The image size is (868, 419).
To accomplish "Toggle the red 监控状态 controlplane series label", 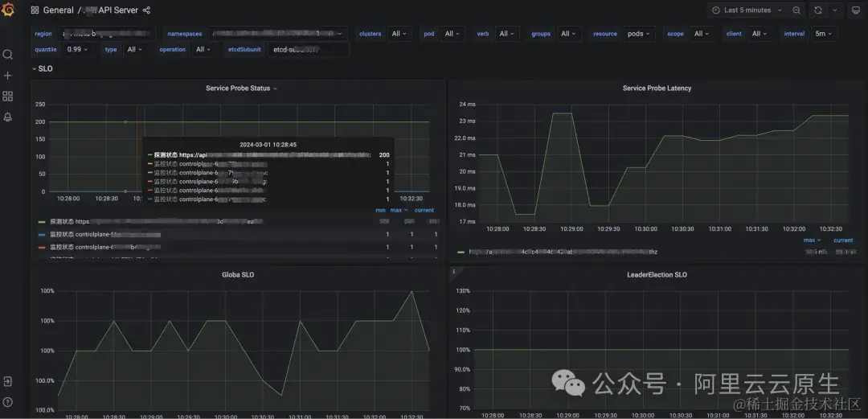I will pyautogui.click(x=105, y=247).
